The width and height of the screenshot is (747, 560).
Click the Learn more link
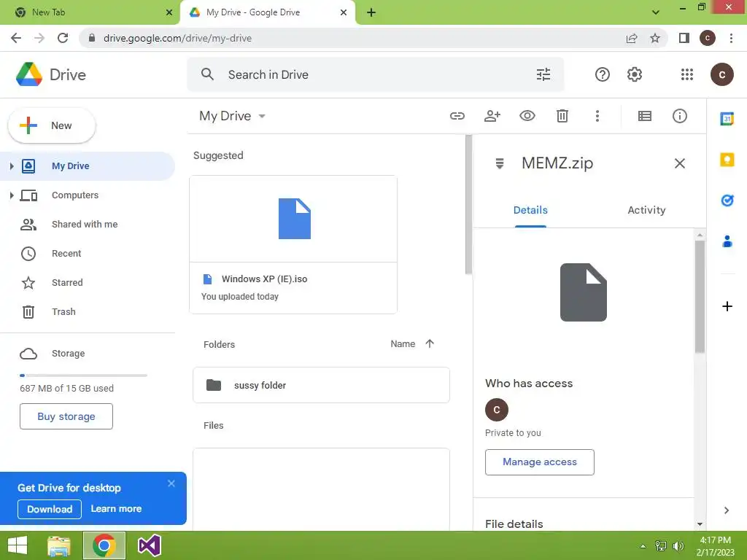click(x=116, y=508)
